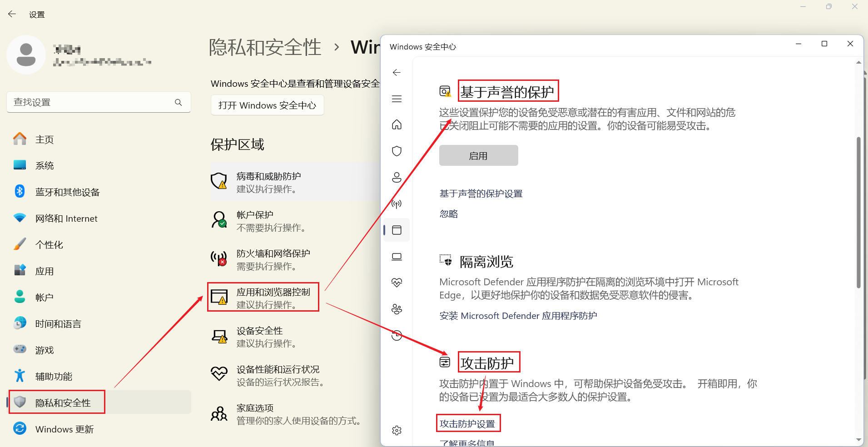Click the search magnifier in 查找设置 box

tap(179, 102)
